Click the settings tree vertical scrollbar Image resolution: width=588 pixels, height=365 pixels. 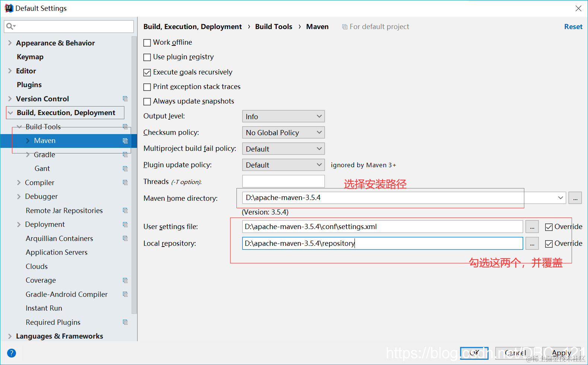tap(134, 175)
